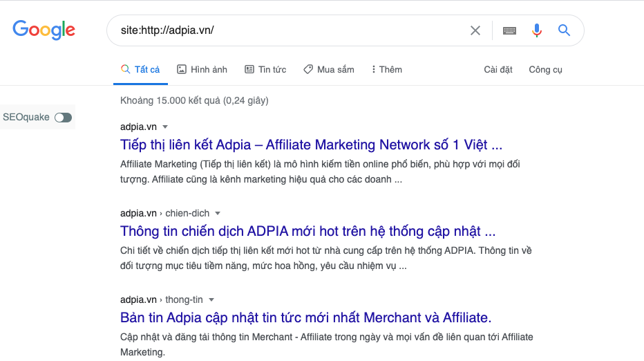Open Bản tin Adpia cập nhật result
This screenshot has height=361, width=644.
pyautogui.click(x=305, y=317)
